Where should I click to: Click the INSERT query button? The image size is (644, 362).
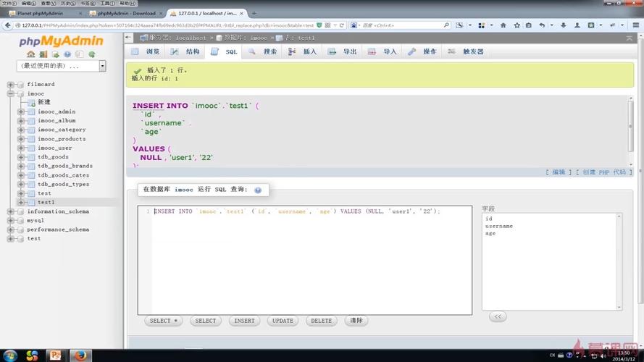244,321
